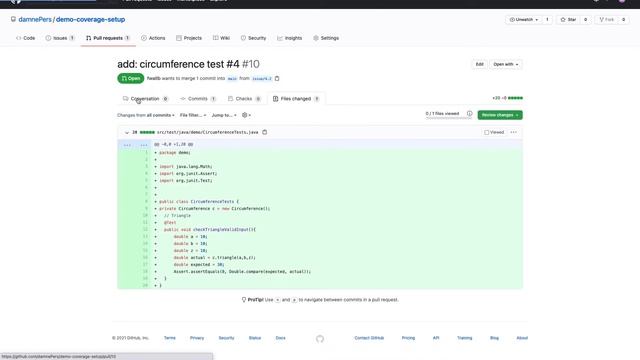640x360 pixels.
Task: Open the Wiki tab
Action: point(221,38)
